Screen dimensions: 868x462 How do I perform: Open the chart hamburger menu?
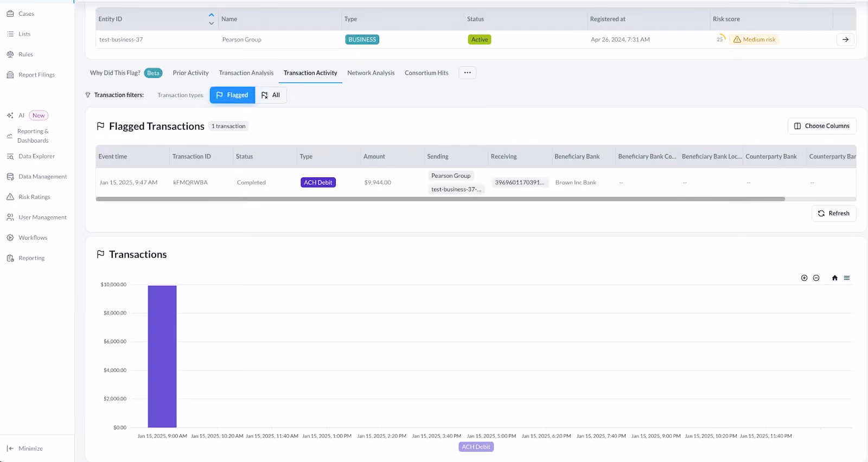[847, 278]
